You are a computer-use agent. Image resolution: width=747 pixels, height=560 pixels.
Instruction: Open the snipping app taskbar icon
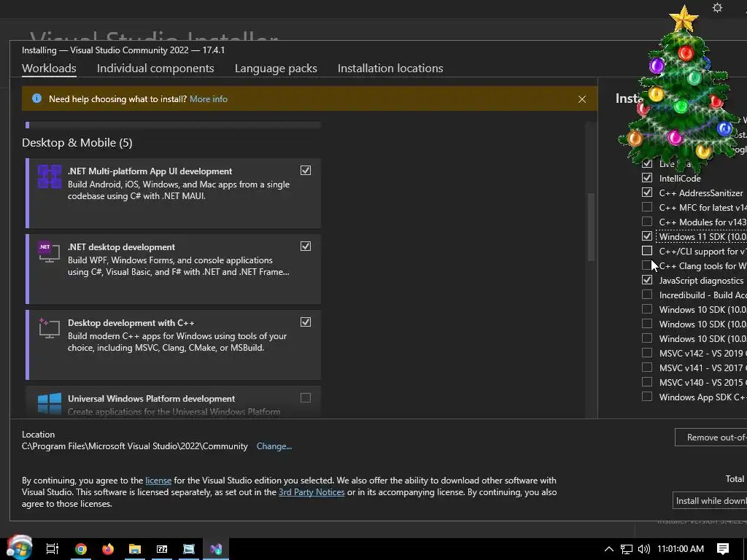tap(189, 549)
